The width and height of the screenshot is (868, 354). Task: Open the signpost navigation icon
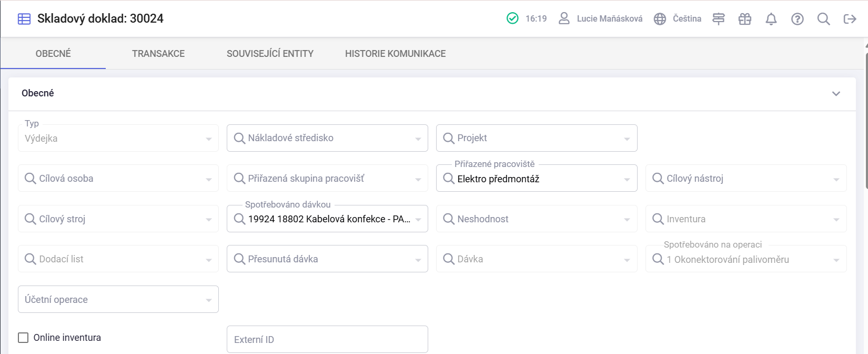719,19
